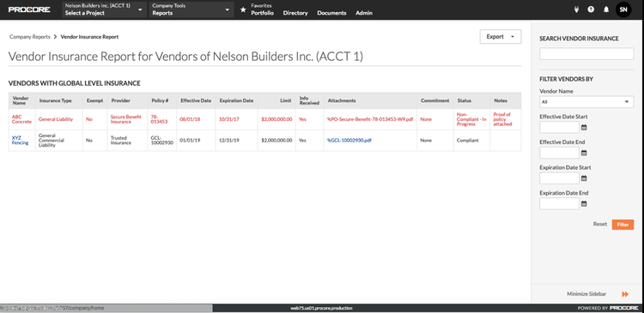Focus the Search Vendor Insurance field
The width and height of the screenshot is (644, 313).
[x=586, y=54]
